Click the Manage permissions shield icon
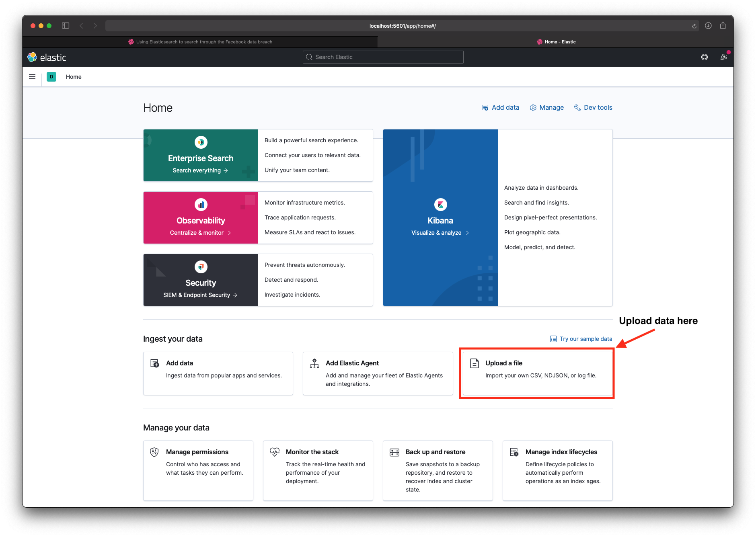This screenshot has width=756, height=537. point(154,452)
